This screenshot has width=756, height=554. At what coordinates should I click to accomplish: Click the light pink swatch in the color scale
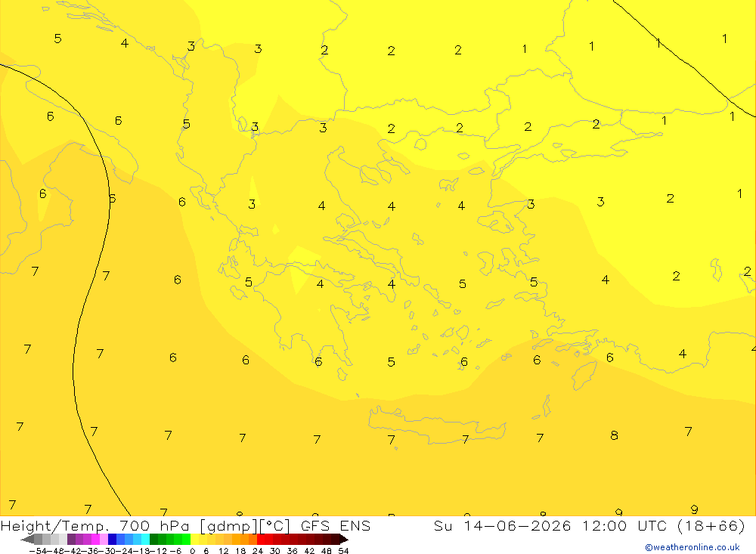104,540
